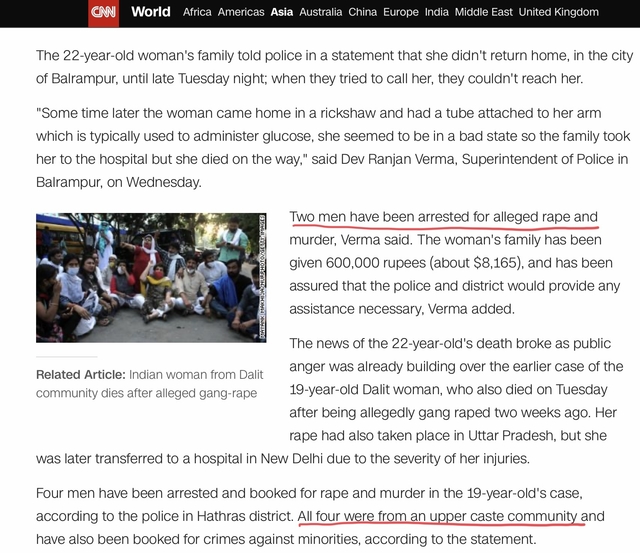Select United Kingdom in the navigation
Viewport: 640px width, 553px height.
(x=559, y=12)
